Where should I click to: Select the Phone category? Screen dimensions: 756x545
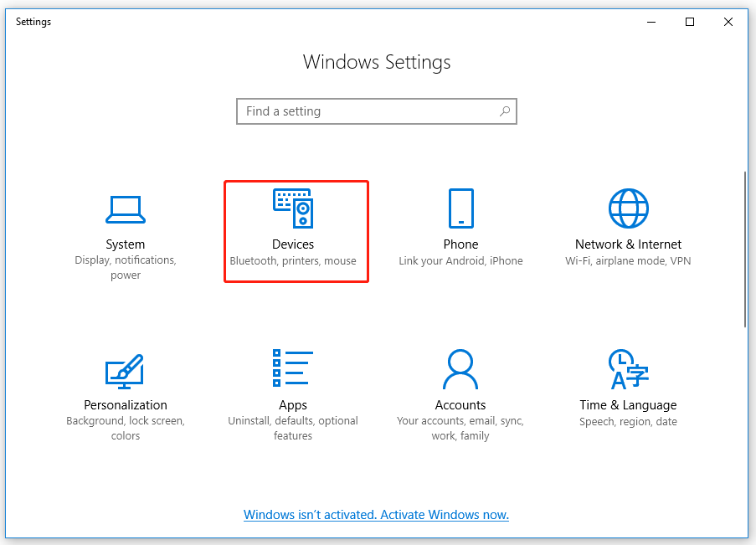pos(460,226)
